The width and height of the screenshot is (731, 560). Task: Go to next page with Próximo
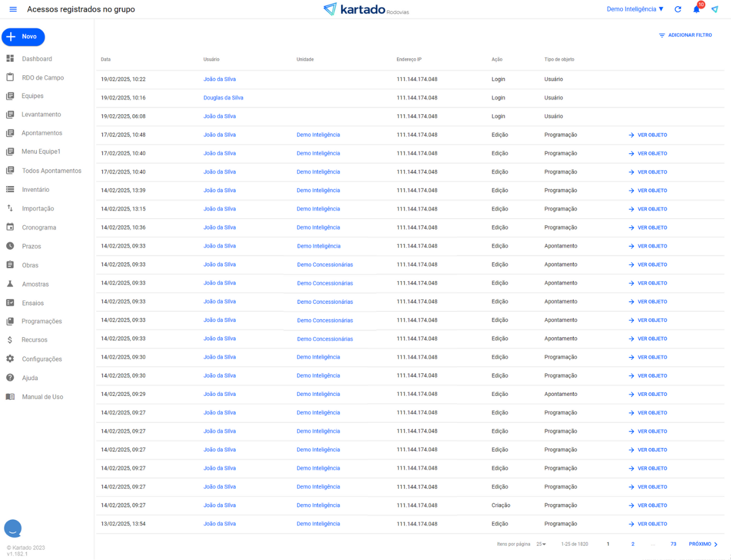pyautogui.click(x=703, y=544)
